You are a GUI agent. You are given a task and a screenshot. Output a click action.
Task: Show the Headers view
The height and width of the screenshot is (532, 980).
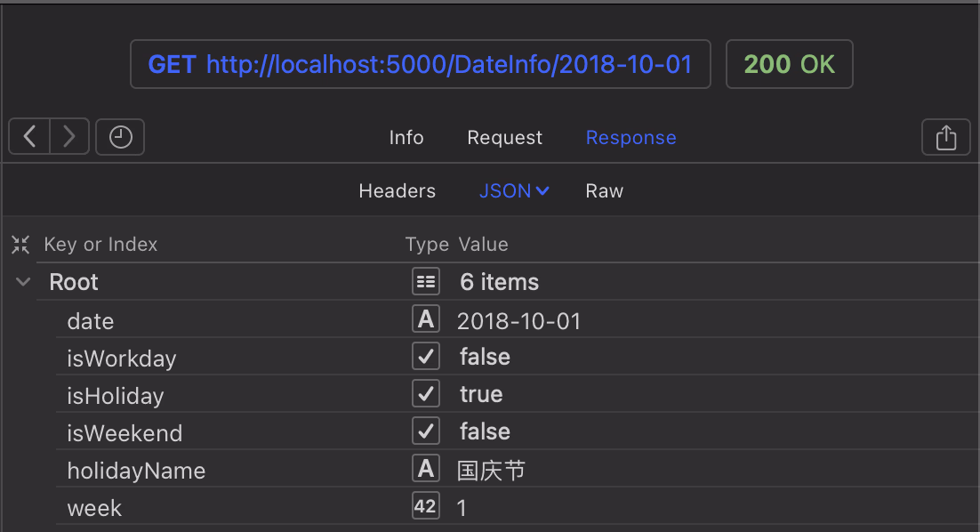[397, 191]
